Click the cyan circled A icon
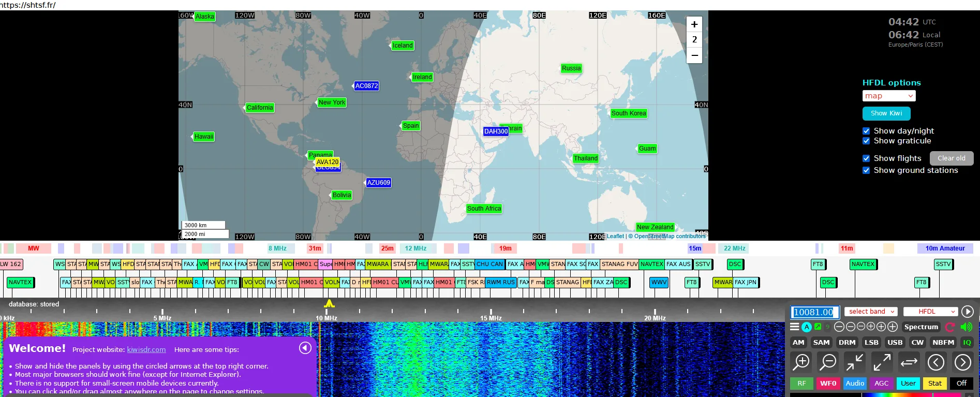The height and width of the screenshot is (397, 980). 807,327
